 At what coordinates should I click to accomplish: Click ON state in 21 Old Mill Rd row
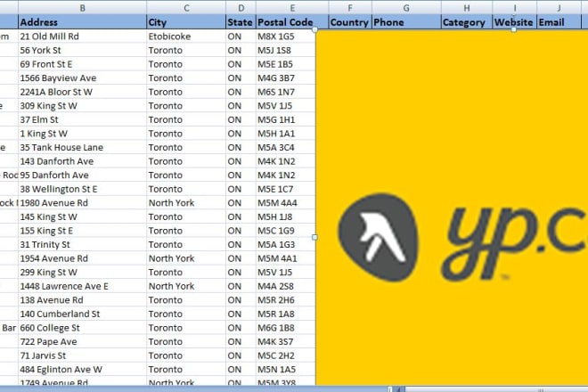click(241, 37)
